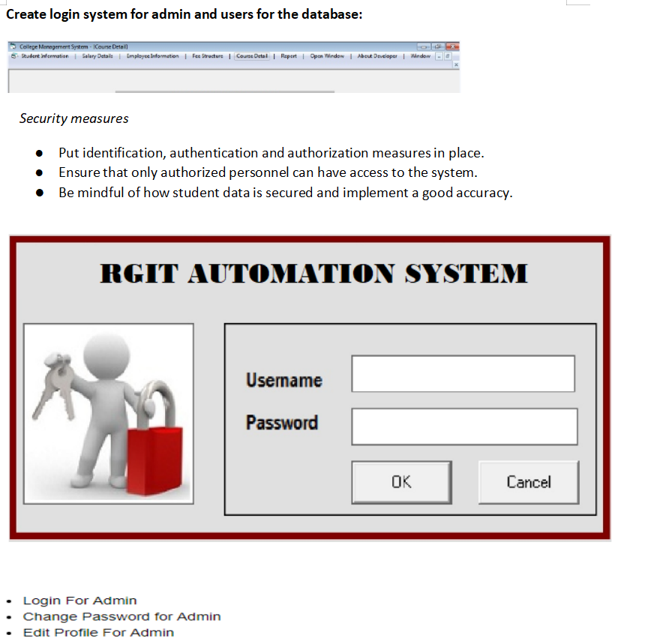Click the lock and keys image thumbnail

click(108, 413)
